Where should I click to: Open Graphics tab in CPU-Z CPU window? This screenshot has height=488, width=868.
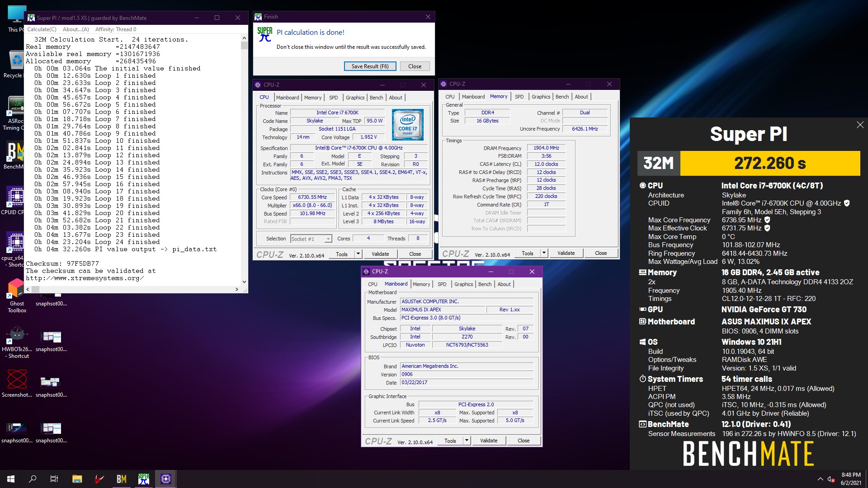click(355, 98)
